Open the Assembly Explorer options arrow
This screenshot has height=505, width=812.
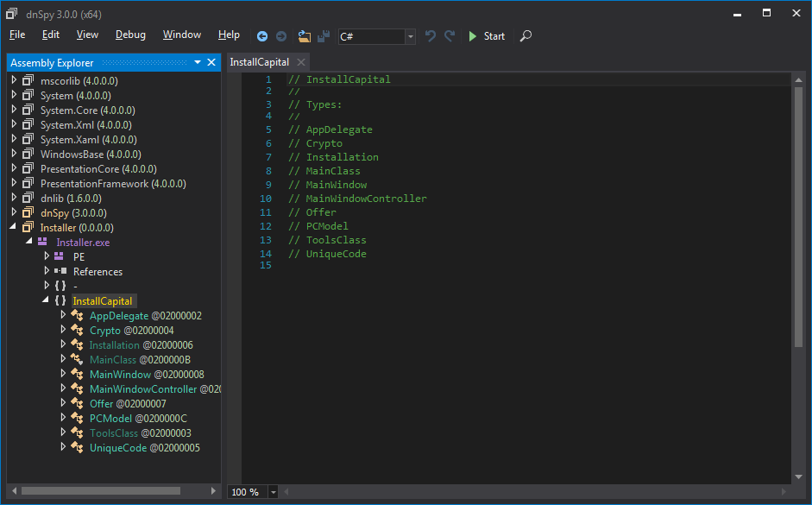(198, 63)
